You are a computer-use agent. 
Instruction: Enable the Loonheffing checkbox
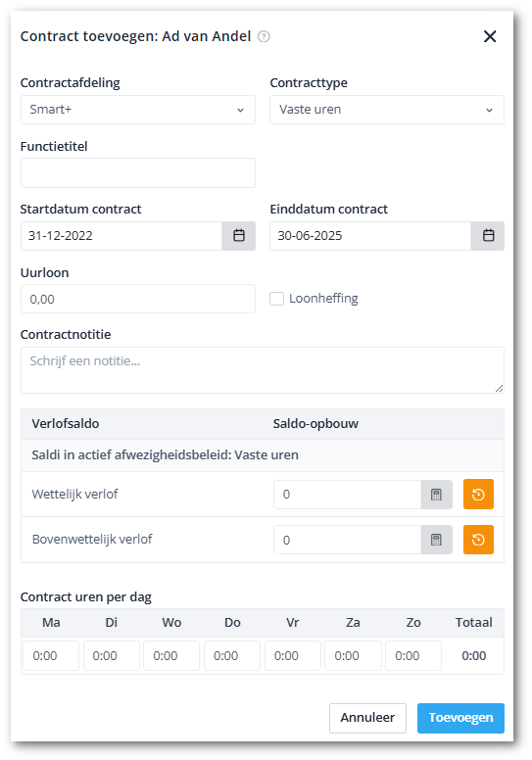point(277,299)
